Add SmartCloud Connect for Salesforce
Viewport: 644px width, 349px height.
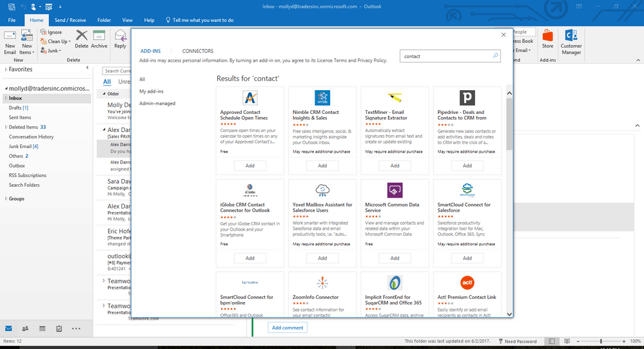click(467, 258)
